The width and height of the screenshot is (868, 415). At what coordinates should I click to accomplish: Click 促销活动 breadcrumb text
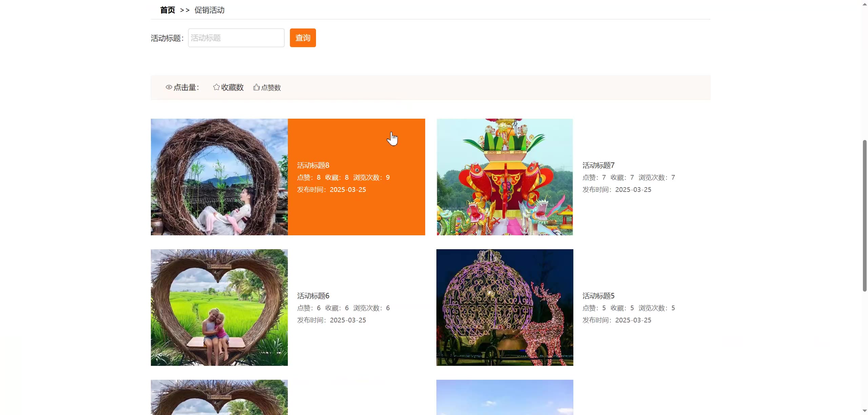pyautogui.click(x=209, y=10)
